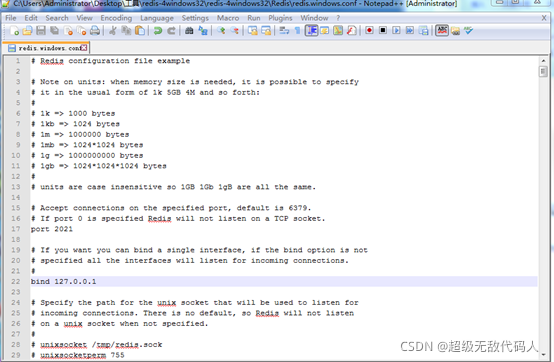Undo last change with green arrow

tap(158, 31)
